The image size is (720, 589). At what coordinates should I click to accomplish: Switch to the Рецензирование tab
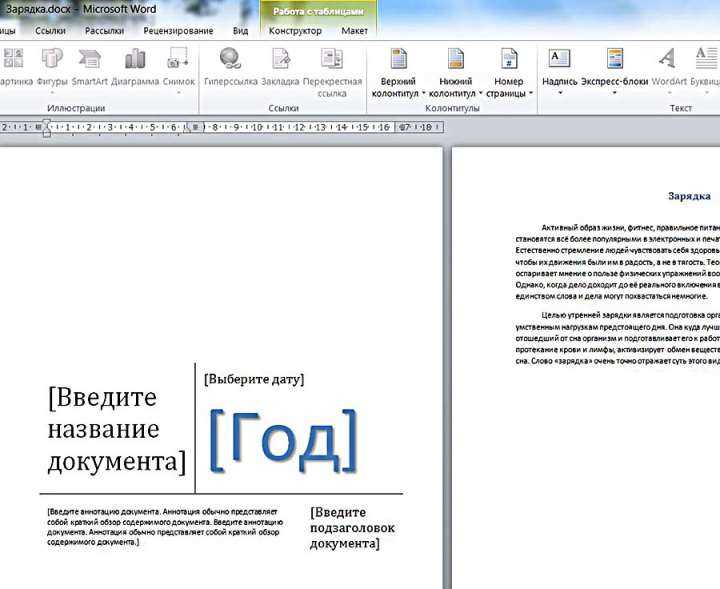[178, 31]
